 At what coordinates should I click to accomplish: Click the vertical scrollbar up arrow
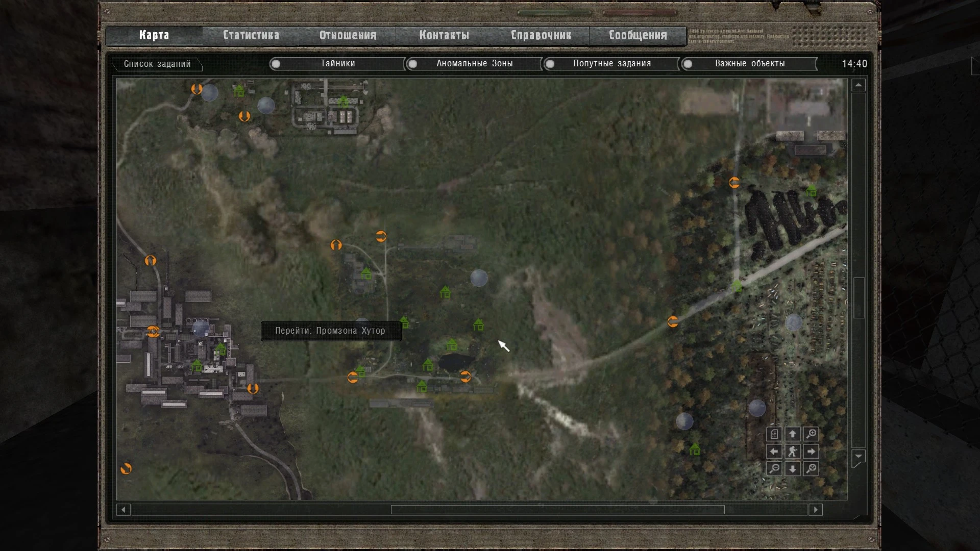point(859,85)
